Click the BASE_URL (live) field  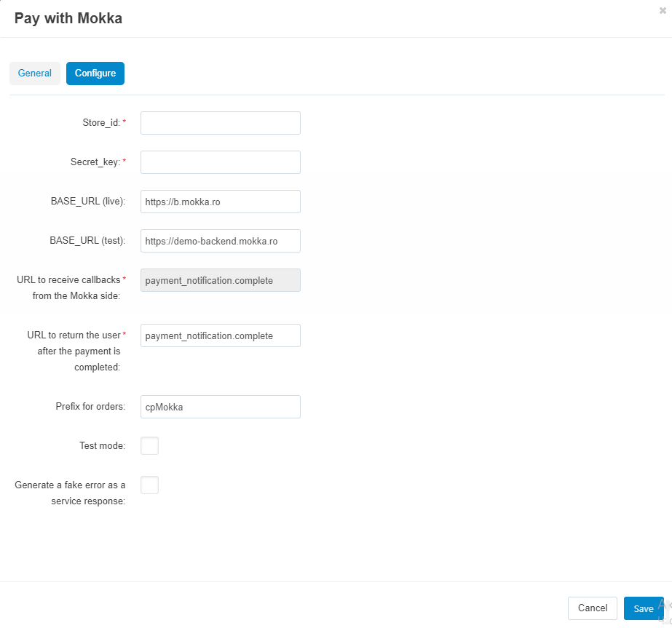point(220,202)
